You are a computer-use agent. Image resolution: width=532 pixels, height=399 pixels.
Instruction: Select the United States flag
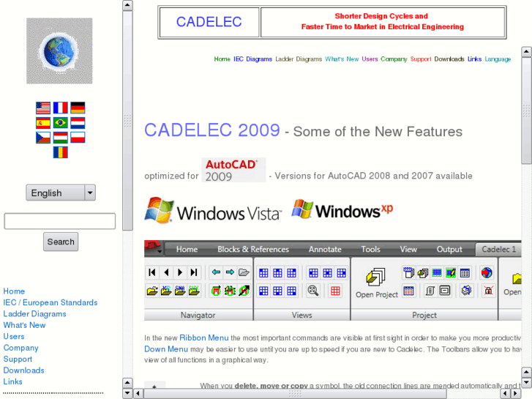point(43,108)
